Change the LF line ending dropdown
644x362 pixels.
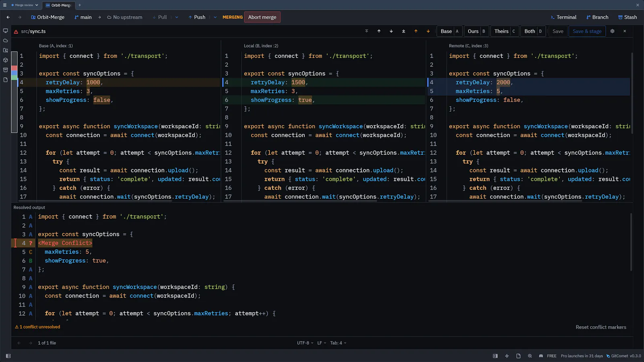322,343
